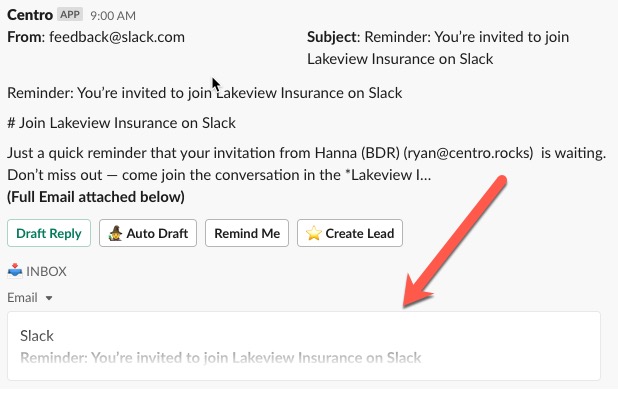Click the Auto Draft button
618x395 pixels.
(x=148, y=233)
